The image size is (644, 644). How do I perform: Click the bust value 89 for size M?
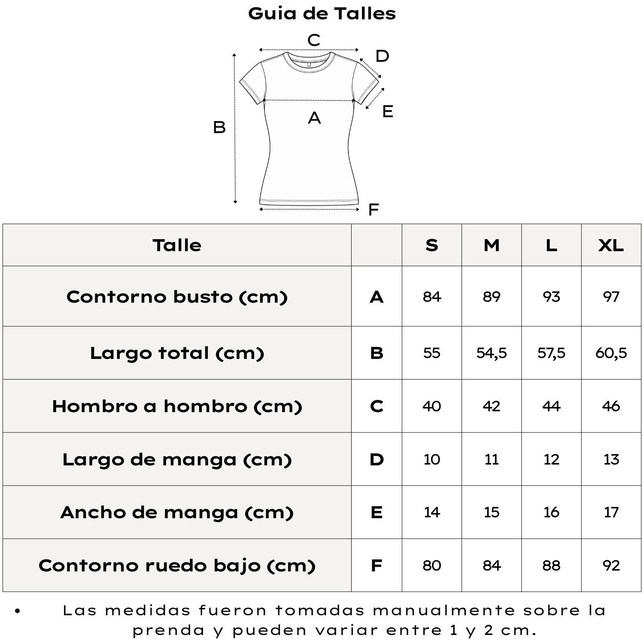tap(492, 297)
